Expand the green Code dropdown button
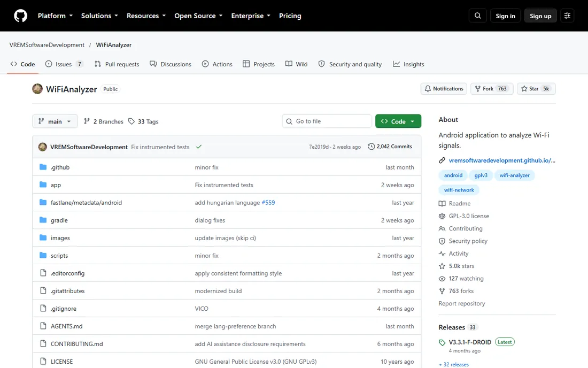This screenshot has width=588, height=368. pos(398,121)
